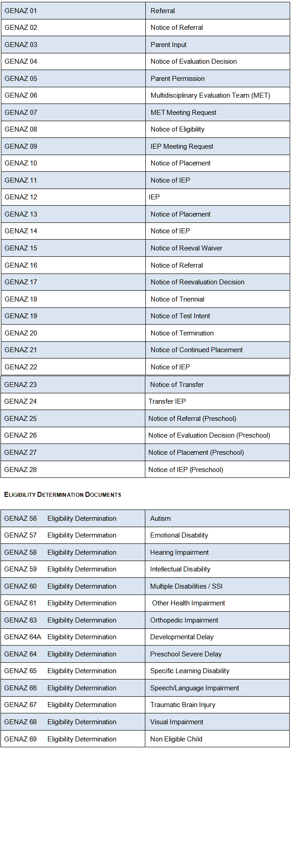This screenshot has width=292, height=868.
Task: Click Multidisciplinary Evaluation Team (MET)
Action: 210,95
